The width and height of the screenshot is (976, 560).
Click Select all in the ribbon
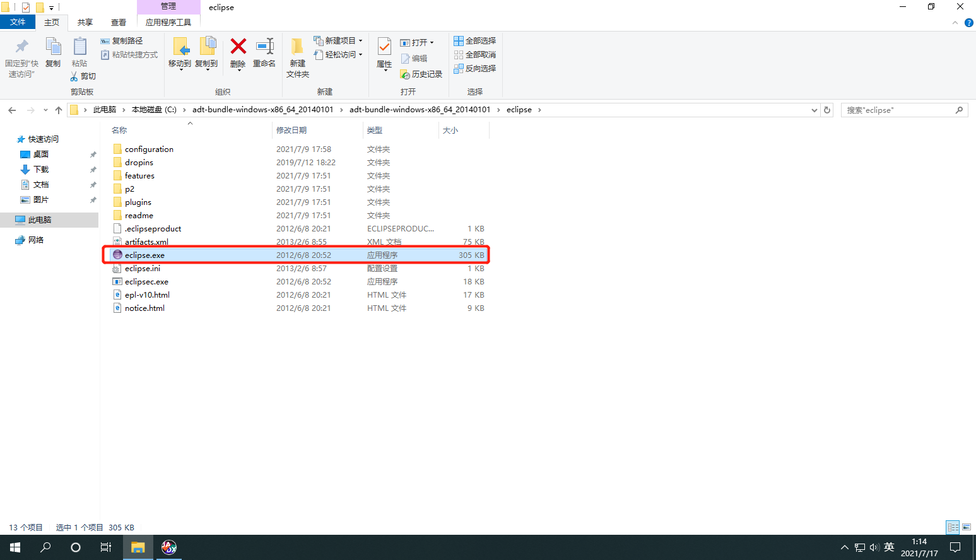click(x=475, y=41)
